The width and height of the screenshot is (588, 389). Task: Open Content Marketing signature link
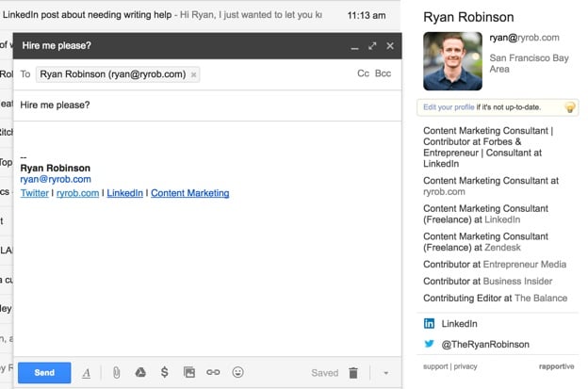(189, 193)
